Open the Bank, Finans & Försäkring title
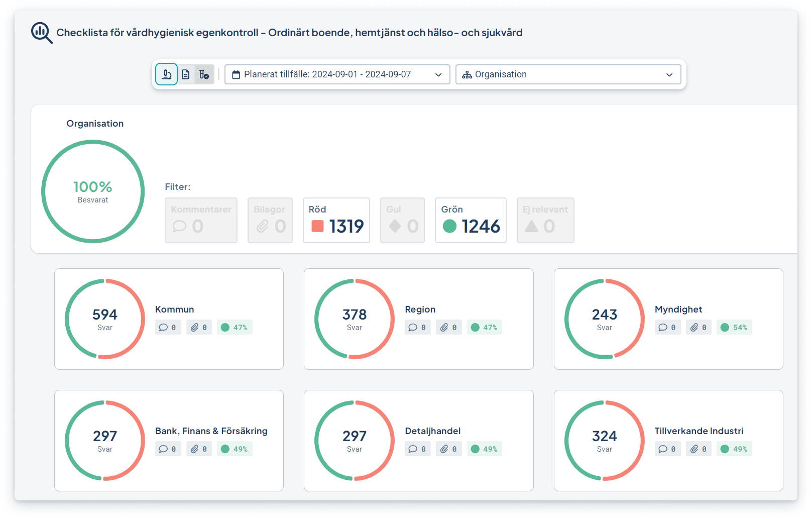812x519 pixels. tap(211, 431)
